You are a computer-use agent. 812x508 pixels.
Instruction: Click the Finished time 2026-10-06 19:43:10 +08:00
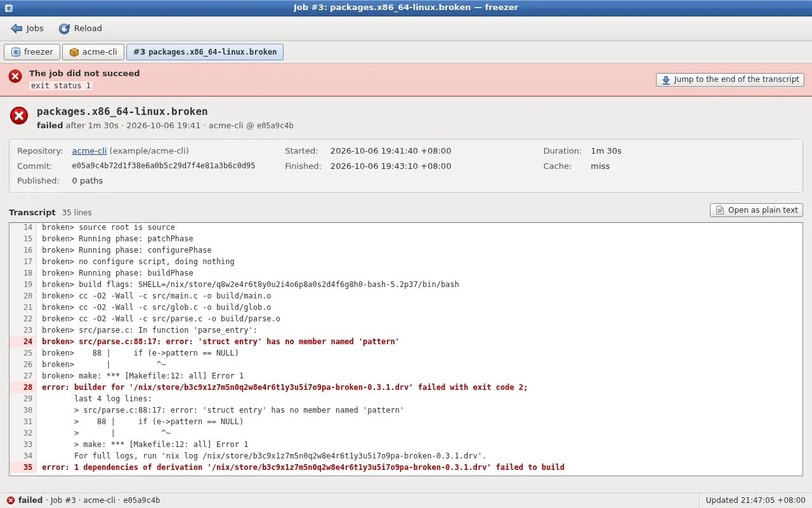pyautogui.click(x=391, y=166)
